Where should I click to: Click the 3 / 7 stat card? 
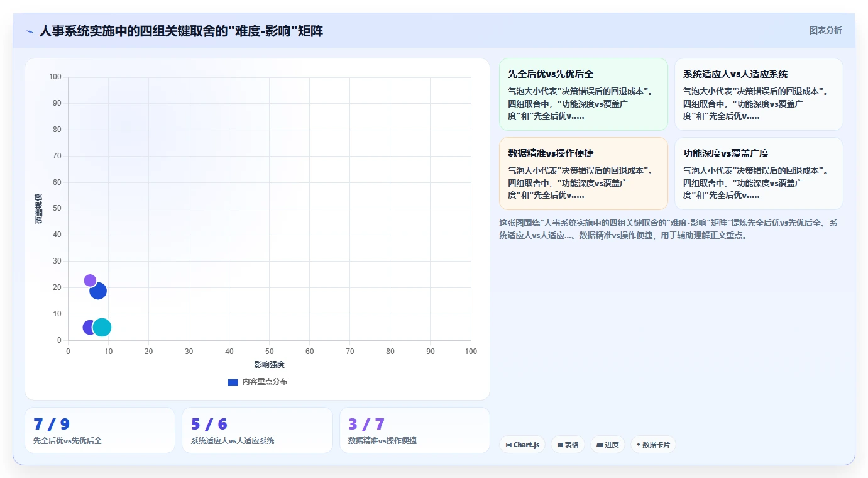[415, 430]
